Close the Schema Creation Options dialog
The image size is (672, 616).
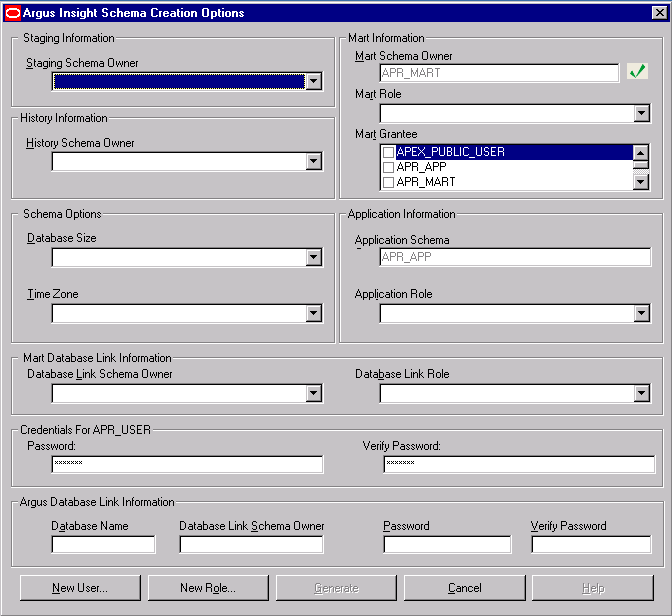tap(659, 13)
